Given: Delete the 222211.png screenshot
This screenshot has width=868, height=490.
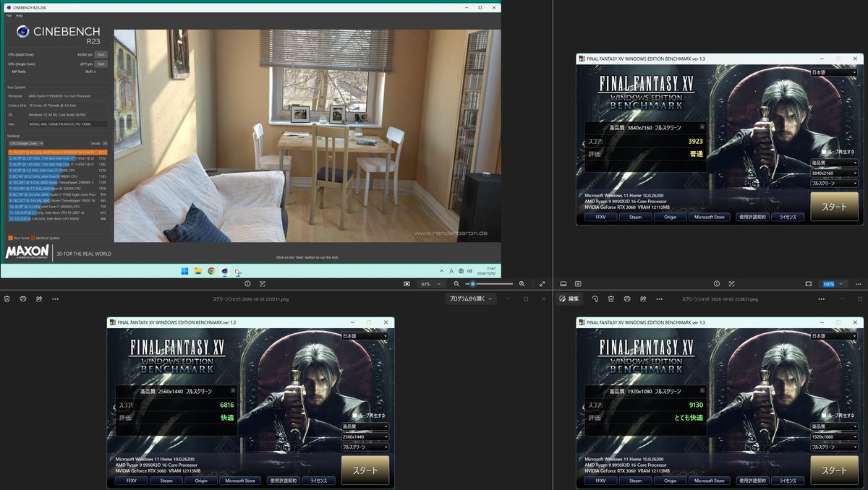Looking at the screenshot, I should pos(8,298).
